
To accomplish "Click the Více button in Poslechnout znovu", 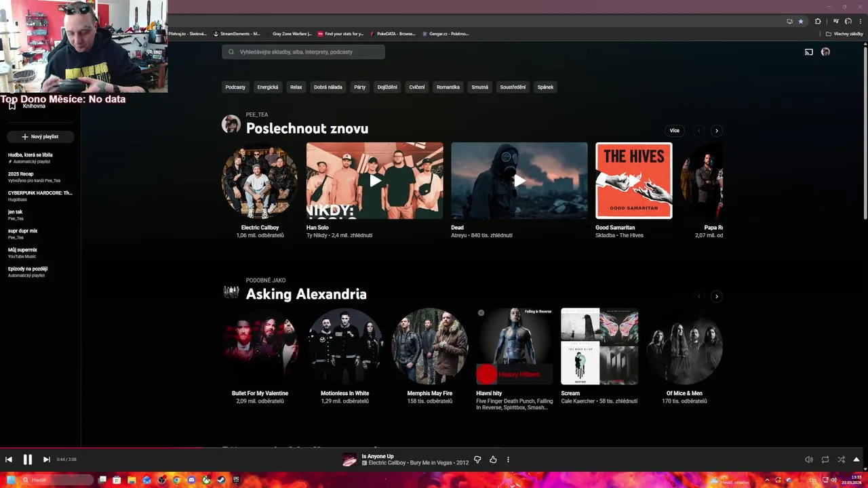I will click(x=675, y=131).
